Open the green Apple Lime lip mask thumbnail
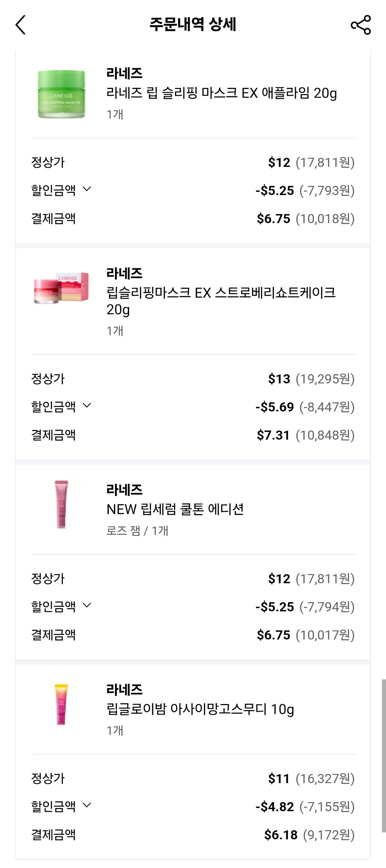 [x=61, y=94]
